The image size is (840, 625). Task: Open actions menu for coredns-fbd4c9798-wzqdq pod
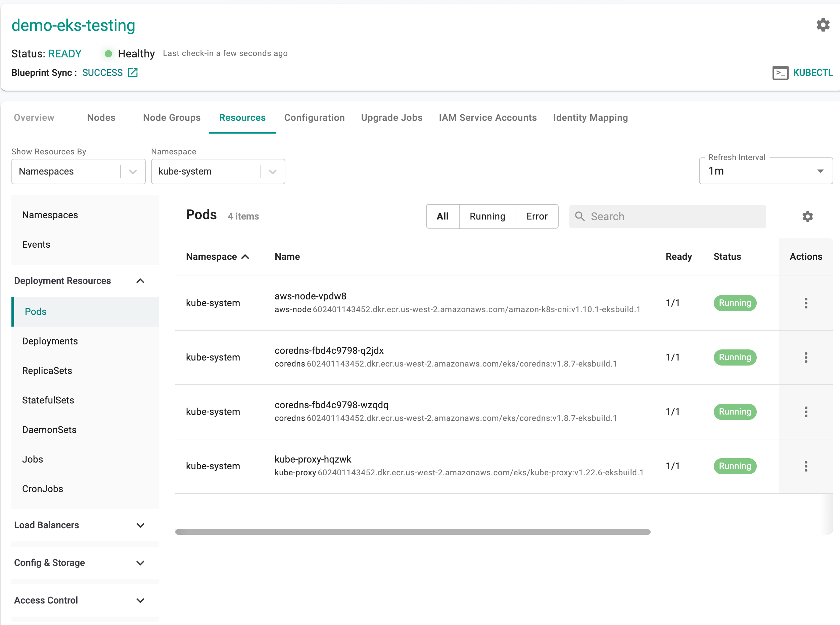[x=805, y=412]
